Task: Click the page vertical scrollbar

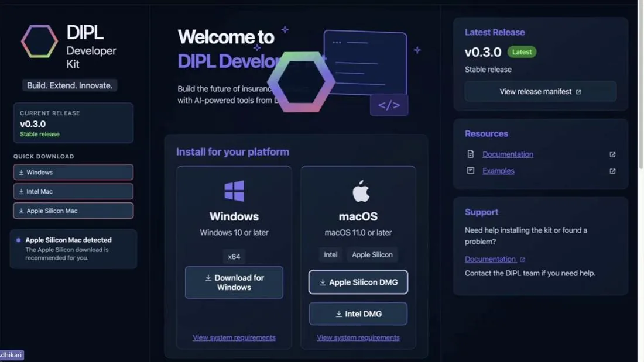Action: pos(640,84)
